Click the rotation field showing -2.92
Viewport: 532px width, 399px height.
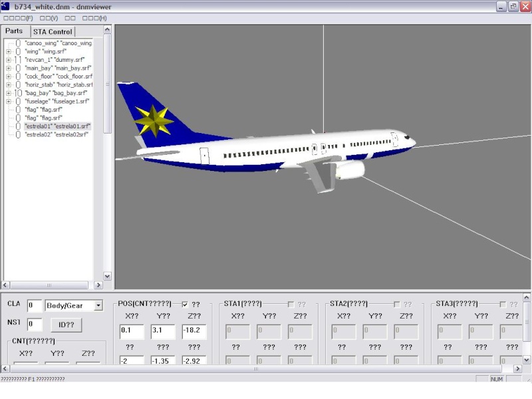[194, 360]
